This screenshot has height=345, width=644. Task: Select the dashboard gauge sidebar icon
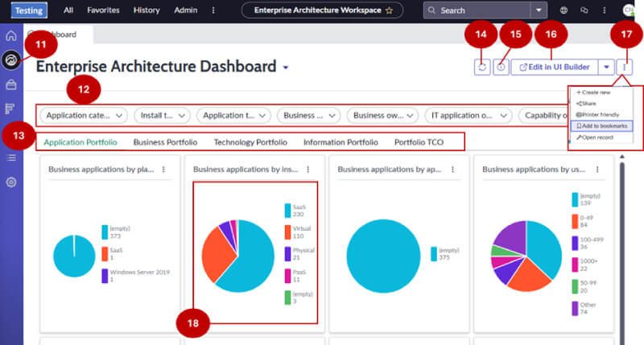pyautogui.click(x=11, y=60)
